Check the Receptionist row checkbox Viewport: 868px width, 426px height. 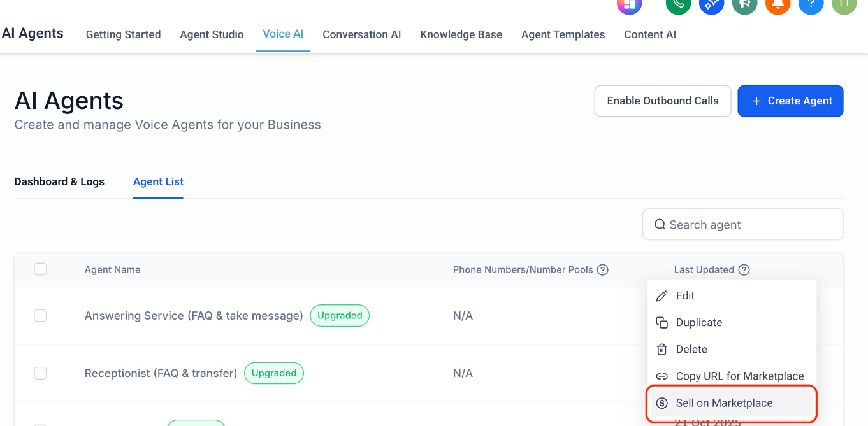tap(40, 373)
